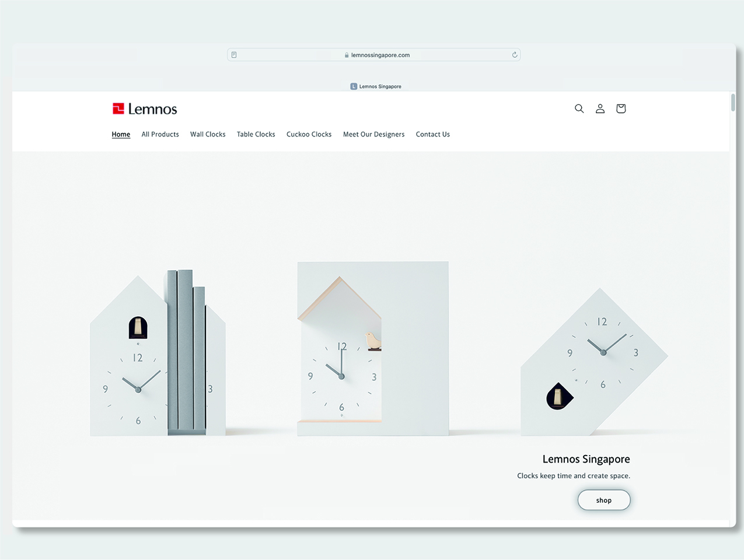Click the Lemnos Singapore heading

586,459
